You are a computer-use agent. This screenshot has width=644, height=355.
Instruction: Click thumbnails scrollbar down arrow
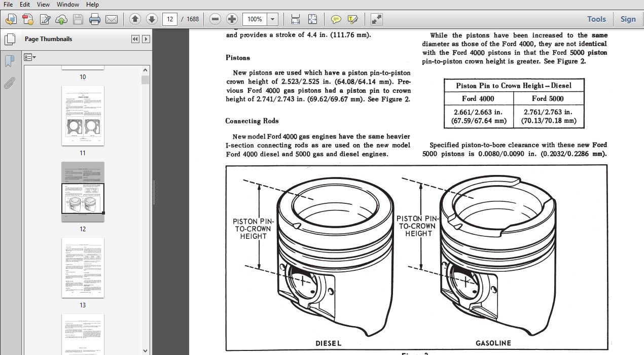pos(146,350)
